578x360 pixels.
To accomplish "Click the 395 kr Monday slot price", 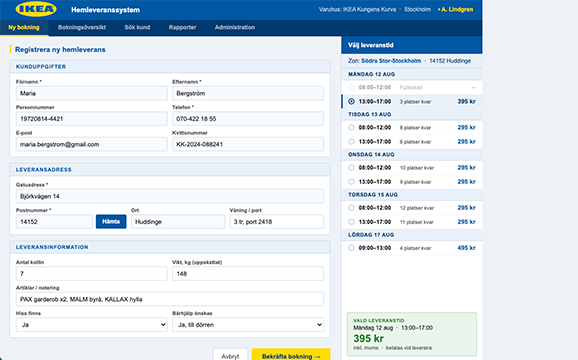I will [x=466, y=101].
